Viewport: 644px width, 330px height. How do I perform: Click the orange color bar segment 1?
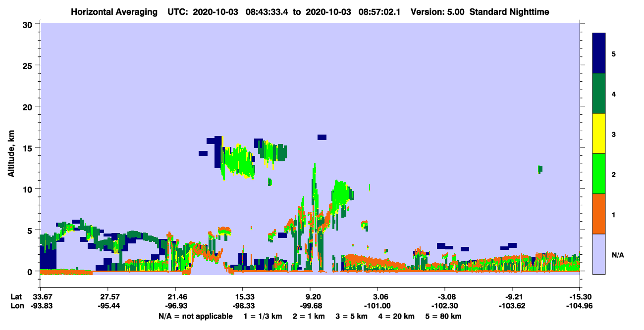point(599,214)
